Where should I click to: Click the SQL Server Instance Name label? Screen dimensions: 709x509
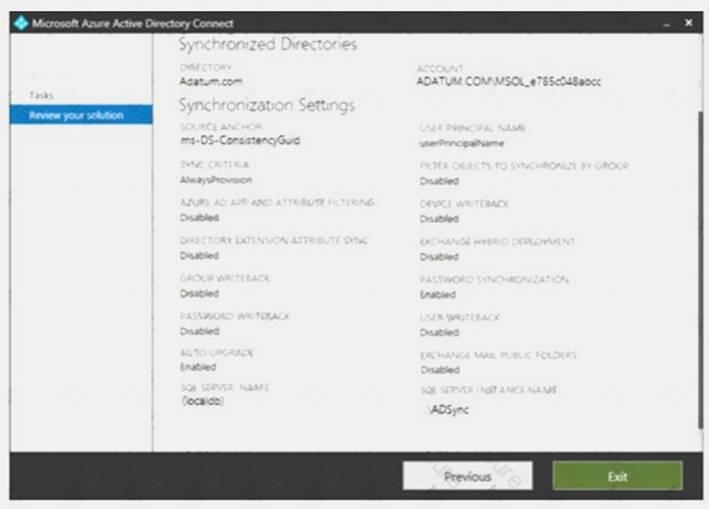coord(488,390)
